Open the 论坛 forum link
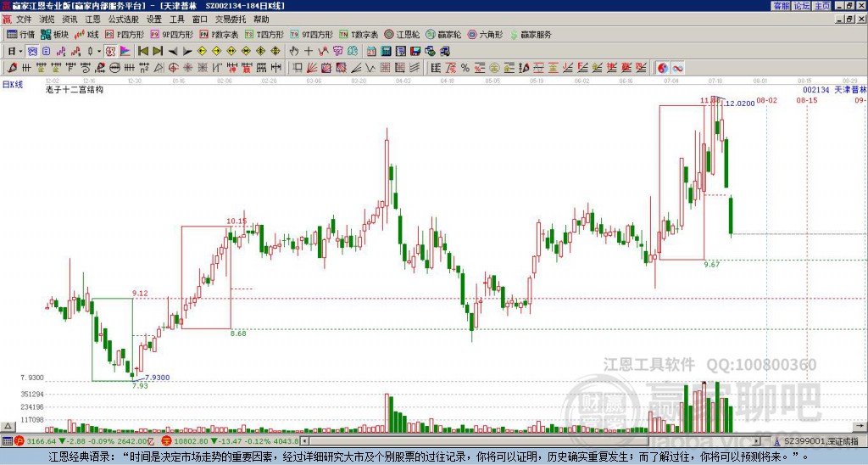 pyautogui.click(x=801, y=6)
